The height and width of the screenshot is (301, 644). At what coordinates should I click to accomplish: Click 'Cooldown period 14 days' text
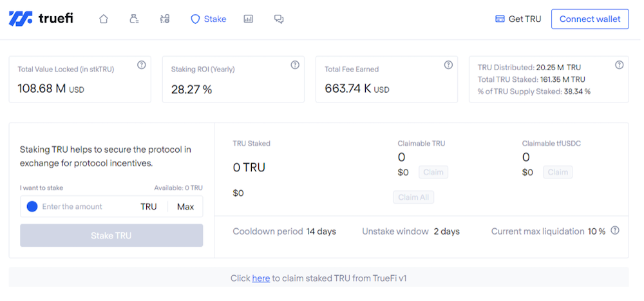point(284,231)
